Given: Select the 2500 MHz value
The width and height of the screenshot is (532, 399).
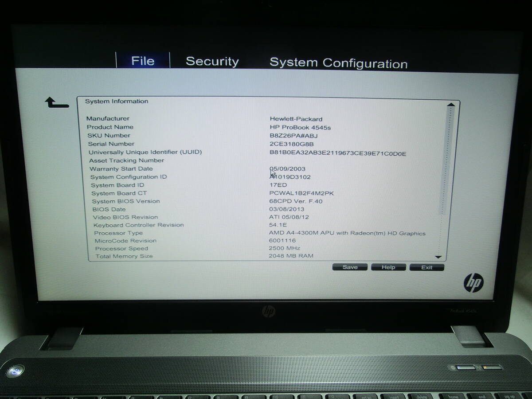Looking at the screenshot, I should [284, 248].
